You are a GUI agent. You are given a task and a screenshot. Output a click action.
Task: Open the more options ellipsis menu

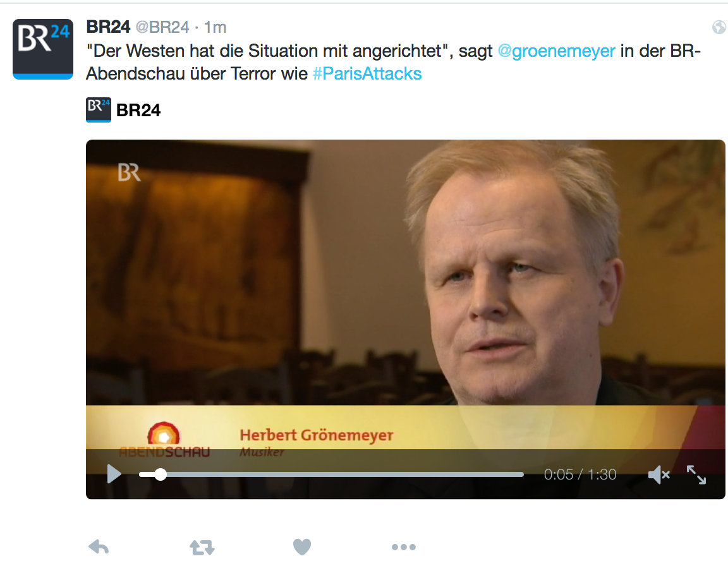coord(403,548)
